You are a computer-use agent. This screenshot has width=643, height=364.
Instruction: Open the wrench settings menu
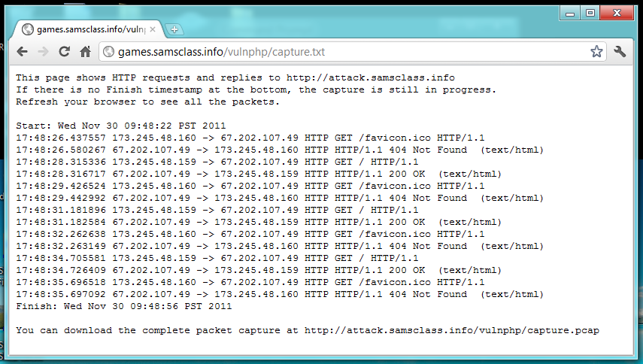coord(620,52)
